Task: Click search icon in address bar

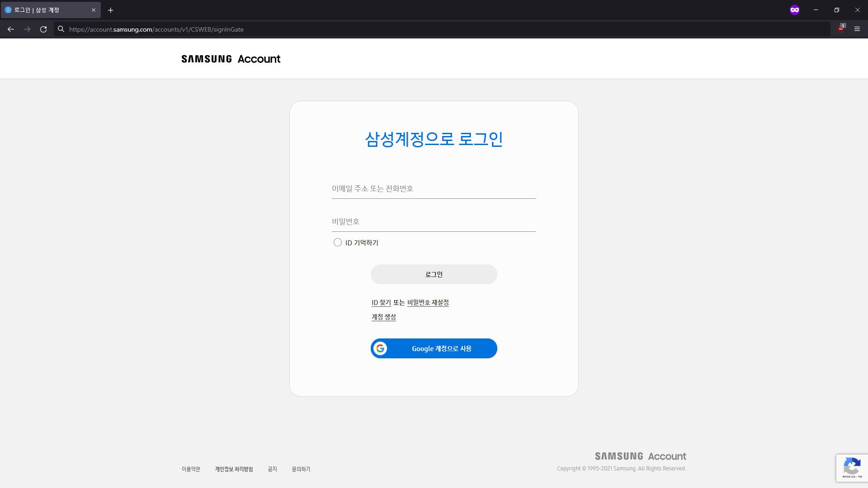Action: (61, 29)
